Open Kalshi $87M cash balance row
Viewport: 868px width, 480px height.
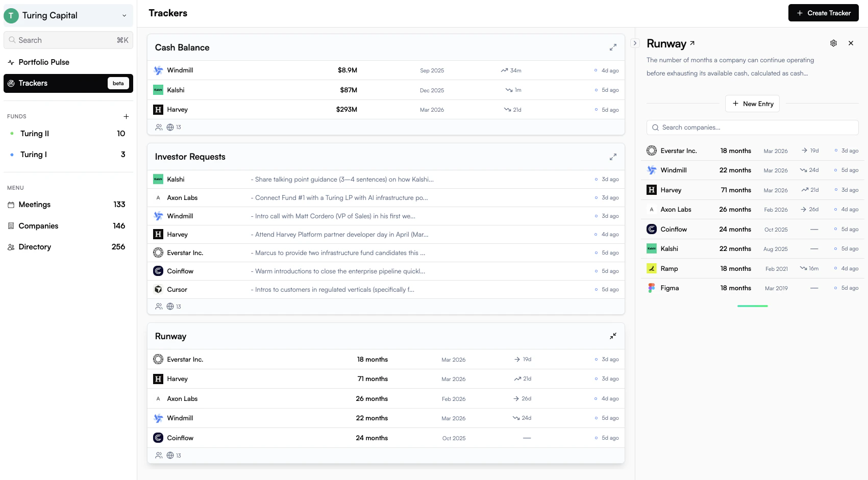coord(386,90)
